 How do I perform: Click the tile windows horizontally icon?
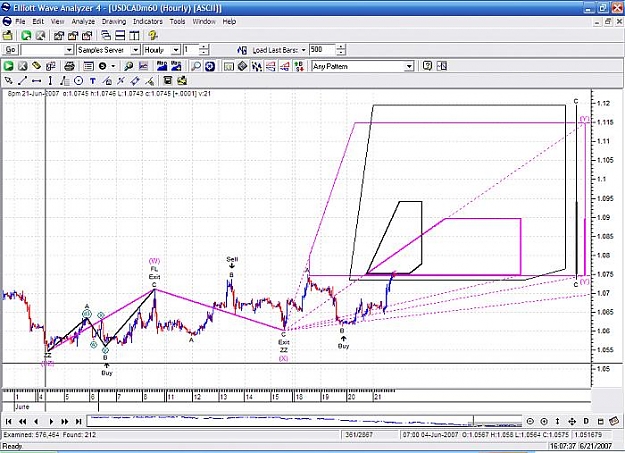pos(120,35)
